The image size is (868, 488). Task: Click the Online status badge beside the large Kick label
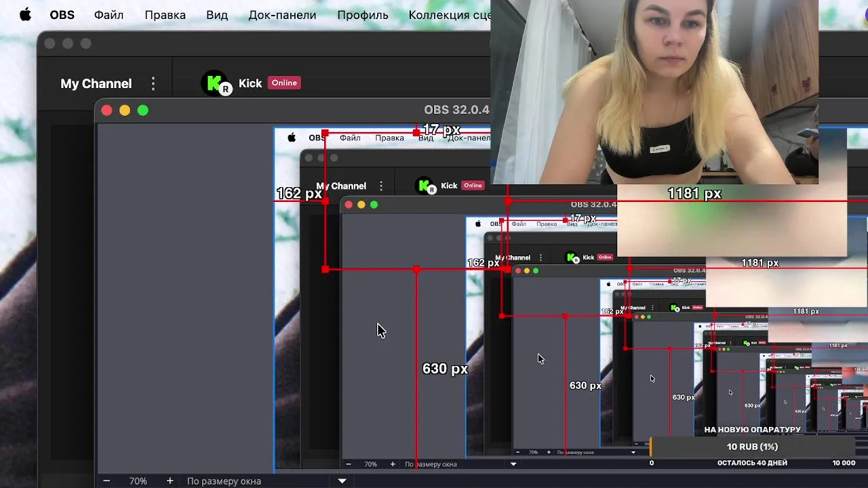(284, 83)
